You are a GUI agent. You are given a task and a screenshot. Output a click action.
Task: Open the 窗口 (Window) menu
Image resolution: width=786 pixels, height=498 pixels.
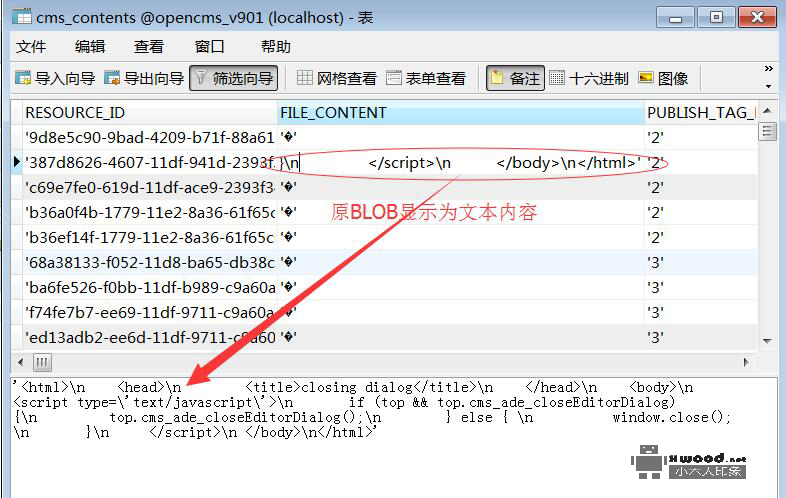tap(210, 47)
